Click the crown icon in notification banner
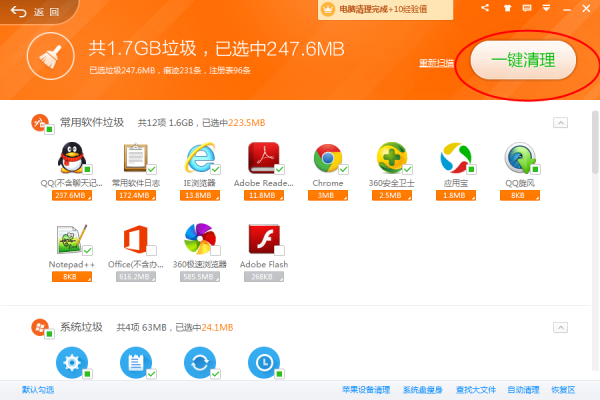This screenshot has height=400, width=600. [328, 9]
